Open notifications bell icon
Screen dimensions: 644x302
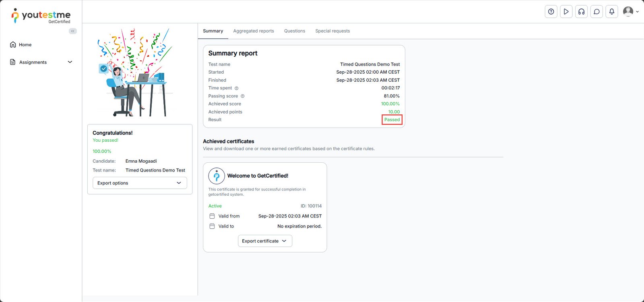pyautogui.click(x=611, y=12)
